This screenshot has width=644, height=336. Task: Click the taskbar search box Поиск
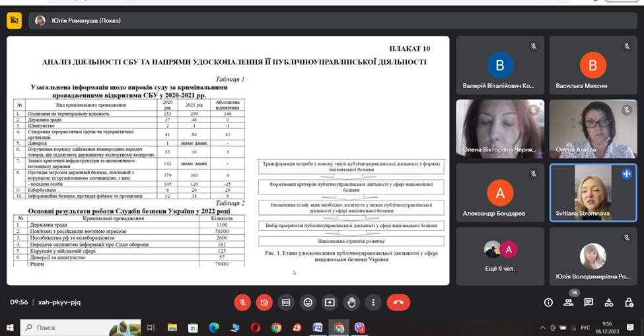click(x=81, y=328)
